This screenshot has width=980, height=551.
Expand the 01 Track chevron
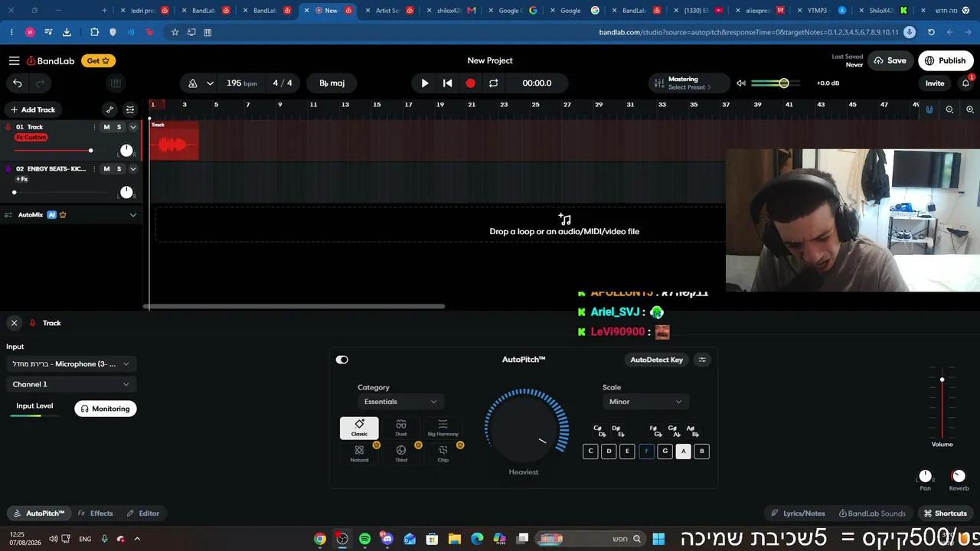(132, 127)
